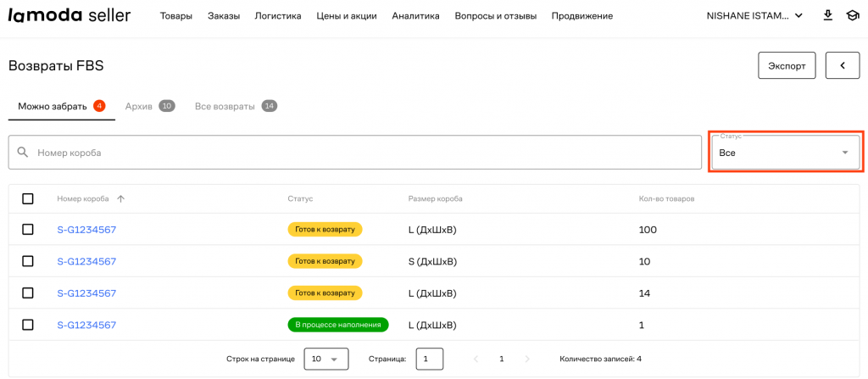This screenshot has height=379, width=868.
Task: Switch to the Архив tab
Action: (x=149, y=106)
